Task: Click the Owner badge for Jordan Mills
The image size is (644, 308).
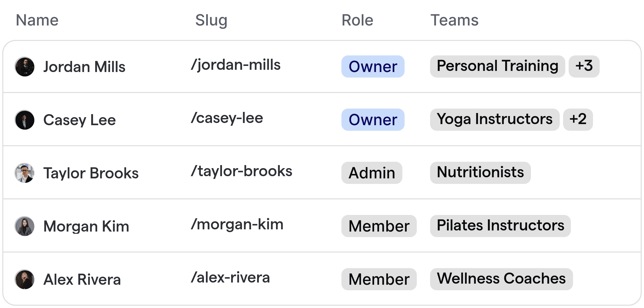Action: (x=372, y=66)
